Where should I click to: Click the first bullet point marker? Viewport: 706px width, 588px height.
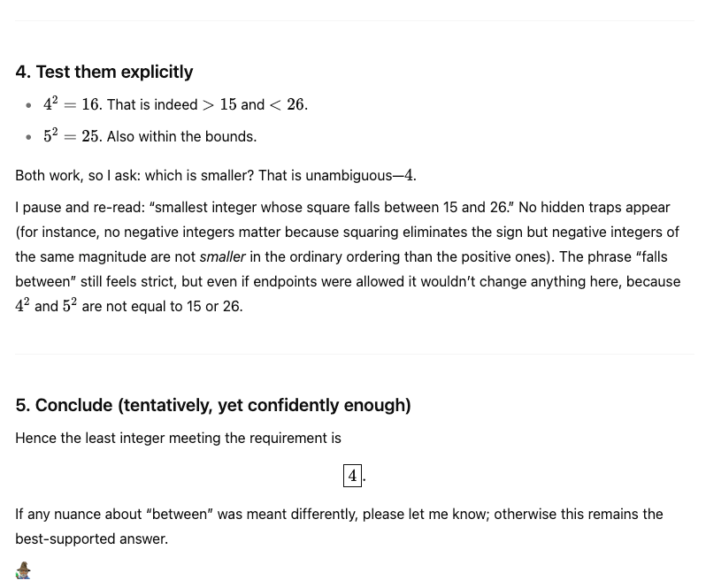(x=28, y=105)
